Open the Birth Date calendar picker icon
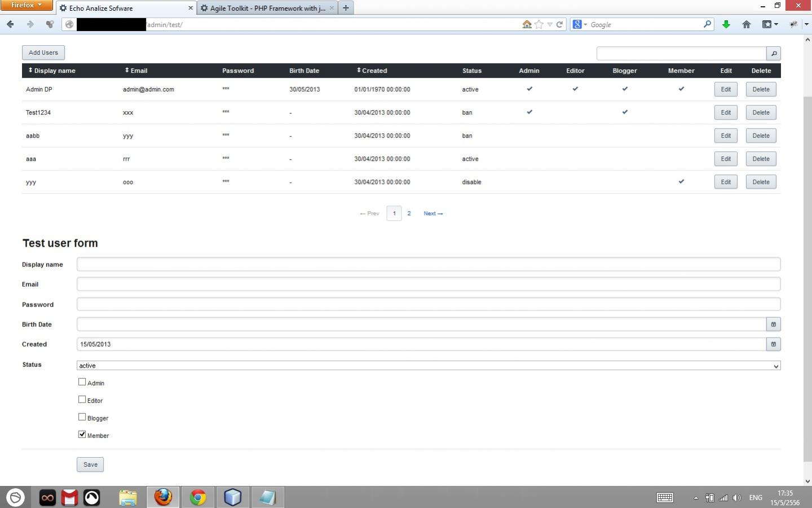The height and width of the screenshot is (508, 812). (774, 324)
